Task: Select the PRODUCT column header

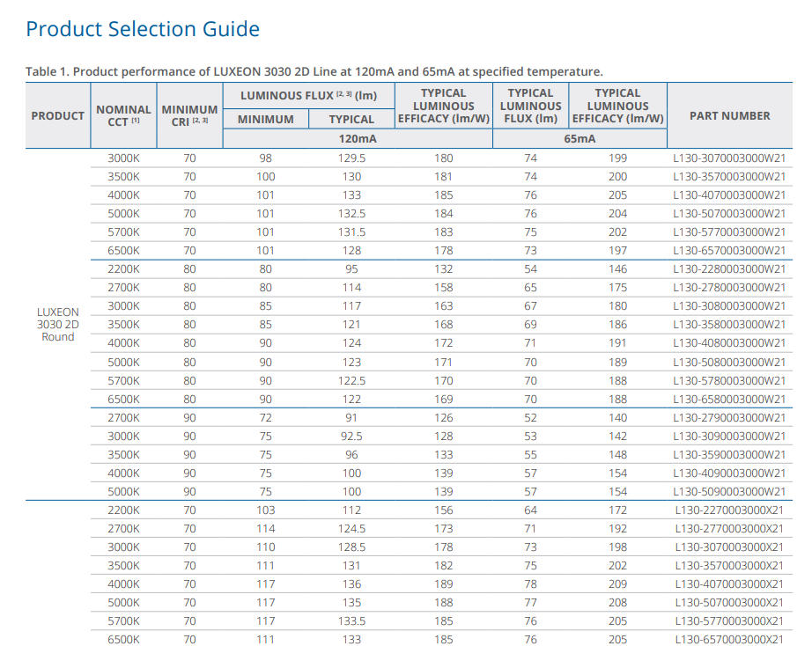Action: pos(58,115)
